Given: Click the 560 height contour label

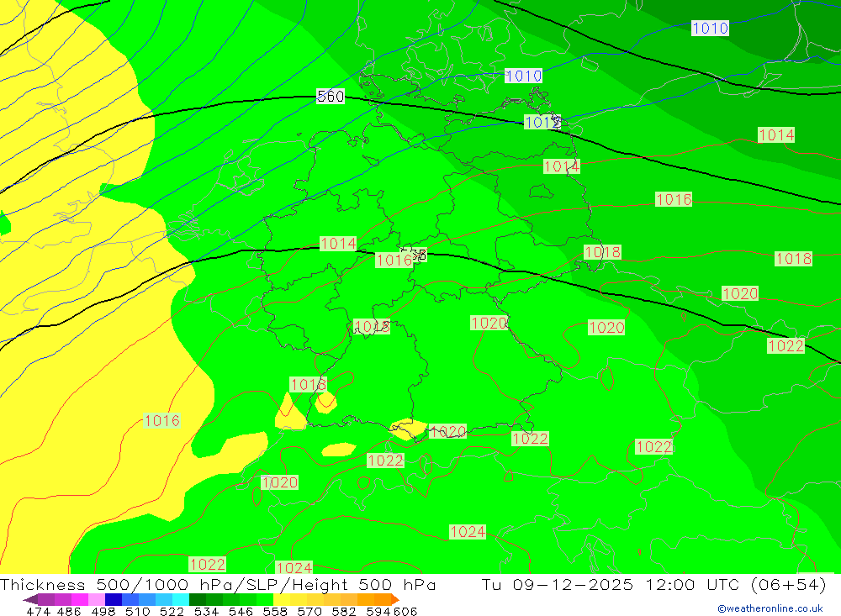Looking at the screenshot, I should (x=331, y=97).
